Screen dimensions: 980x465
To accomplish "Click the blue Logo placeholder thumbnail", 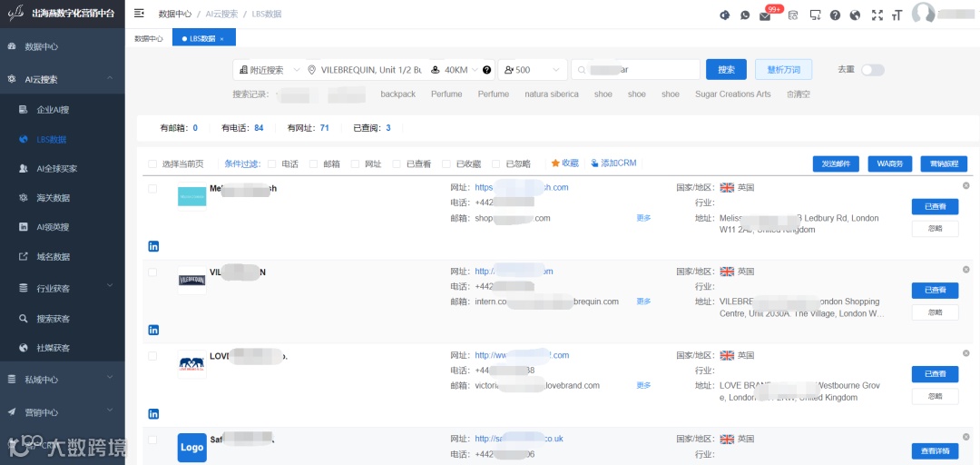I will tap(191, 448).
